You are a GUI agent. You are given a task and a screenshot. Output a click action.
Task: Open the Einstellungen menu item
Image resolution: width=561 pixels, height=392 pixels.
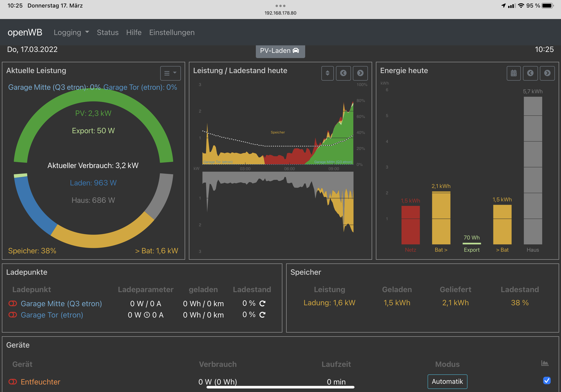tap(172, 32)
